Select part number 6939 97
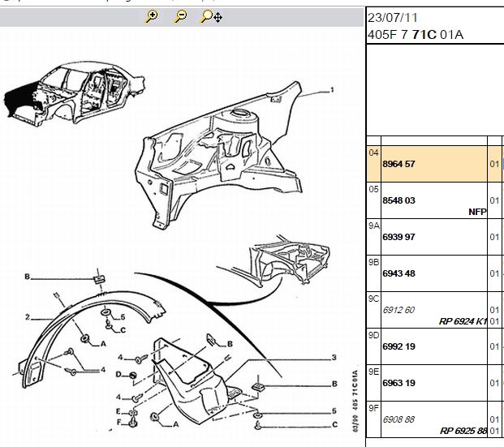This screenshot has height=447, width=504. (x=398, y=237)
